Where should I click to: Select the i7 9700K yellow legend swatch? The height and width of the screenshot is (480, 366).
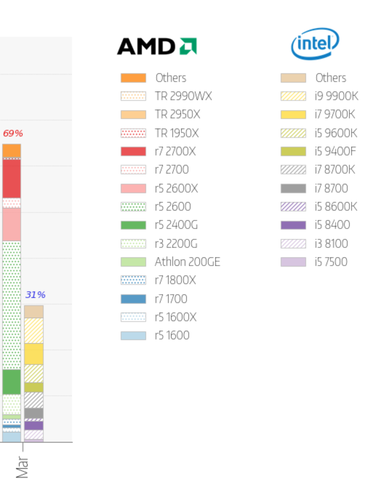tap(293, 115)
